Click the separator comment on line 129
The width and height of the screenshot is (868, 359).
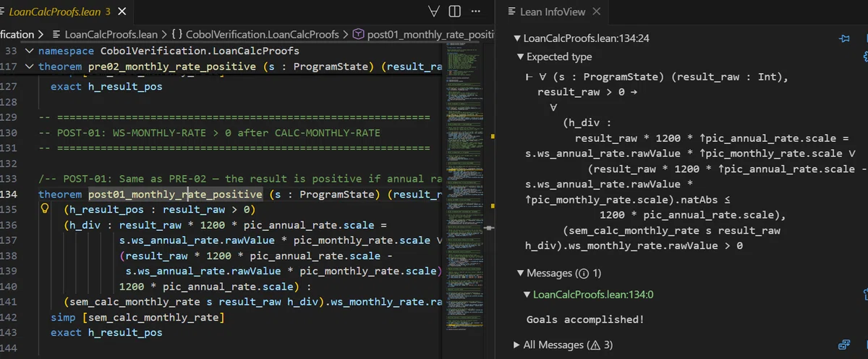234,117
